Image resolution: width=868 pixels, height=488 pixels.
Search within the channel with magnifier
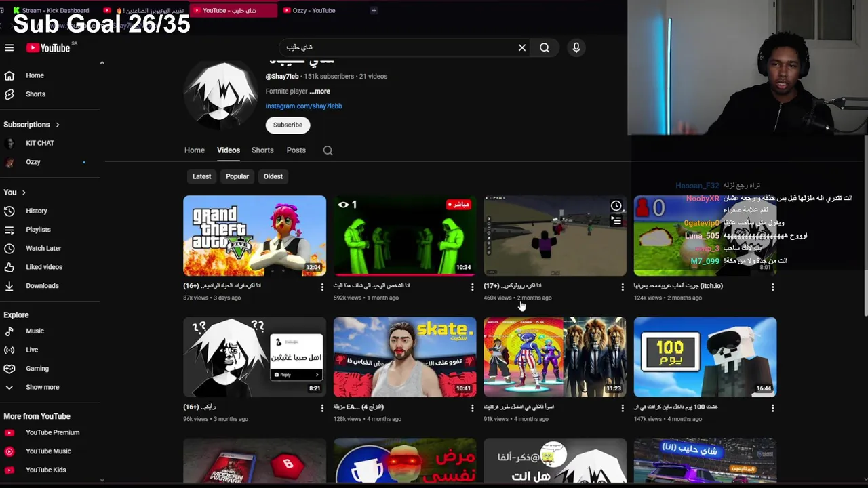click(x=328, y=150)
